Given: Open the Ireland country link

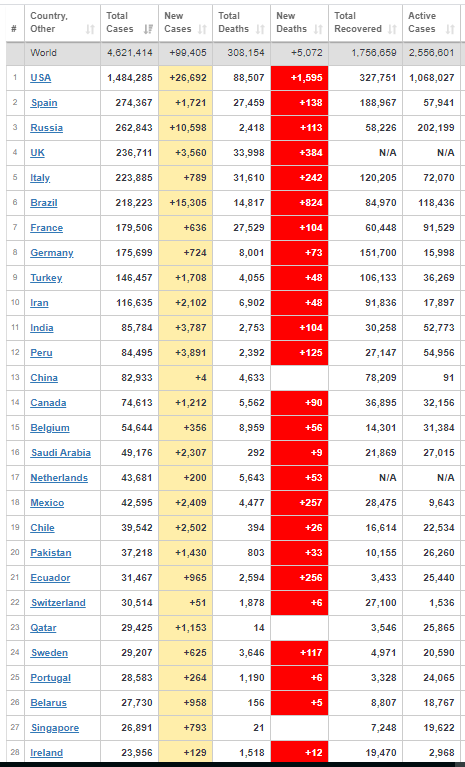Looking at the screenshot, I should click(46, 753).
